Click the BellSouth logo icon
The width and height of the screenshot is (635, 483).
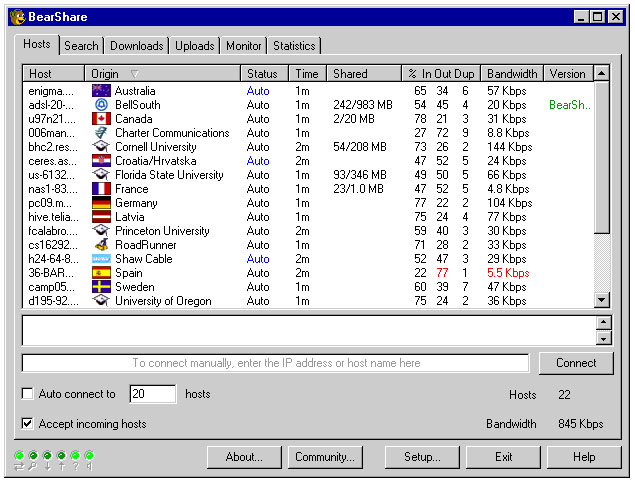point(101,105)
